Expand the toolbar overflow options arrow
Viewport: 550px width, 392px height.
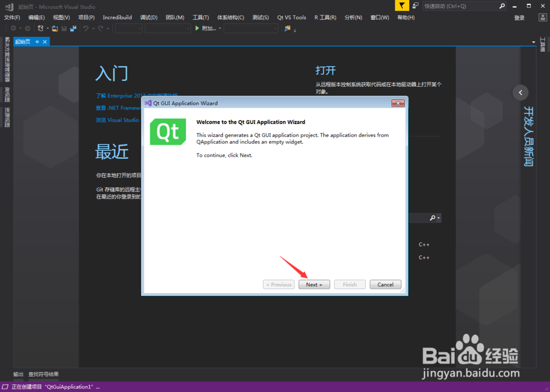[295, 30]
